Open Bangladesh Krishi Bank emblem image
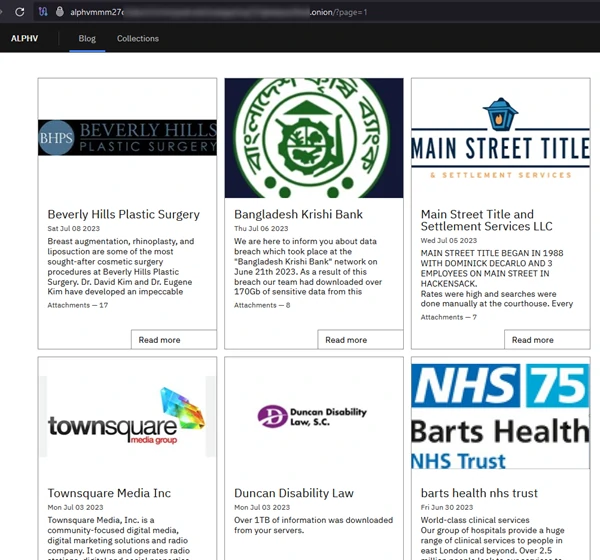Viewport: 600px width, 560px height. pyautogui.click(x=314, y=138)
